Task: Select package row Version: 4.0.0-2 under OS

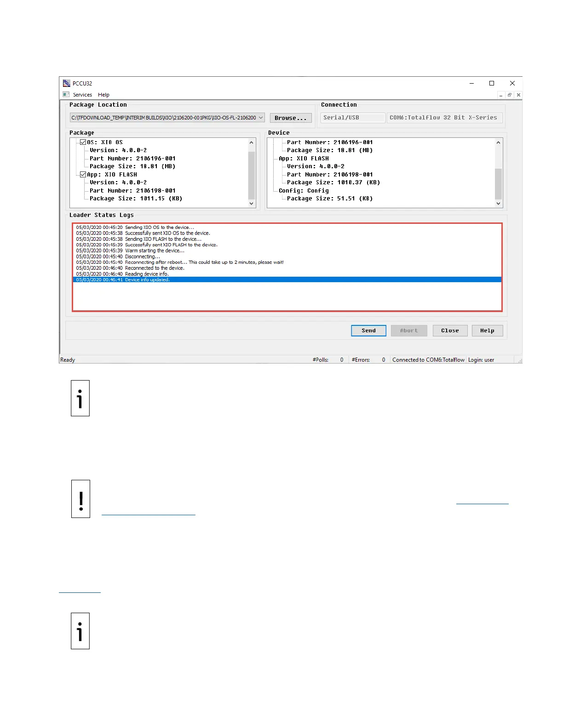Action: [x=118, y=150]
